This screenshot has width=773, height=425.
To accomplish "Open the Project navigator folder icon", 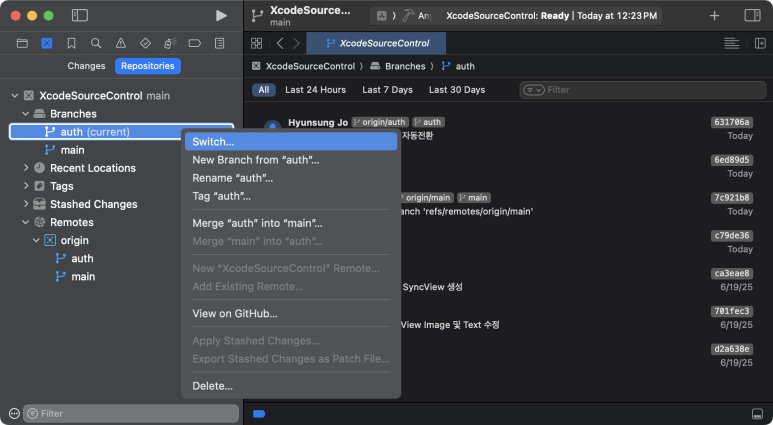I will coord(22,43).
